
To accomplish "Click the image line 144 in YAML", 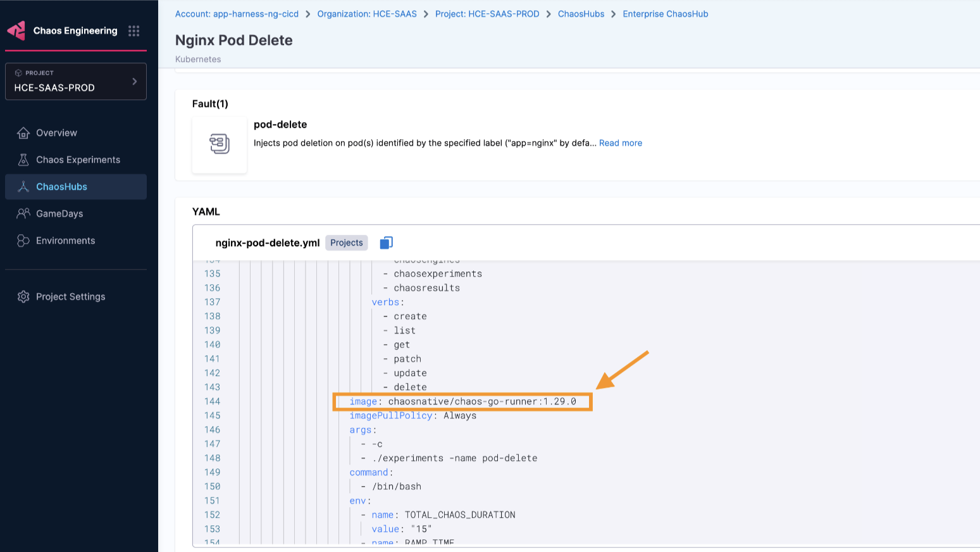I will pos(462,401).
